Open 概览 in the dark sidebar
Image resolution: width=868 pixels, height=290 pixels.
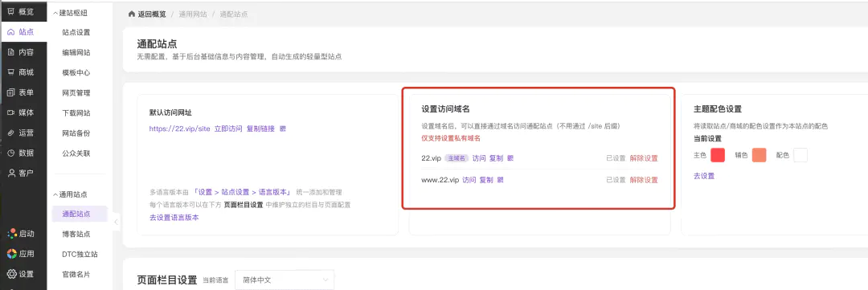coord(20,11)
